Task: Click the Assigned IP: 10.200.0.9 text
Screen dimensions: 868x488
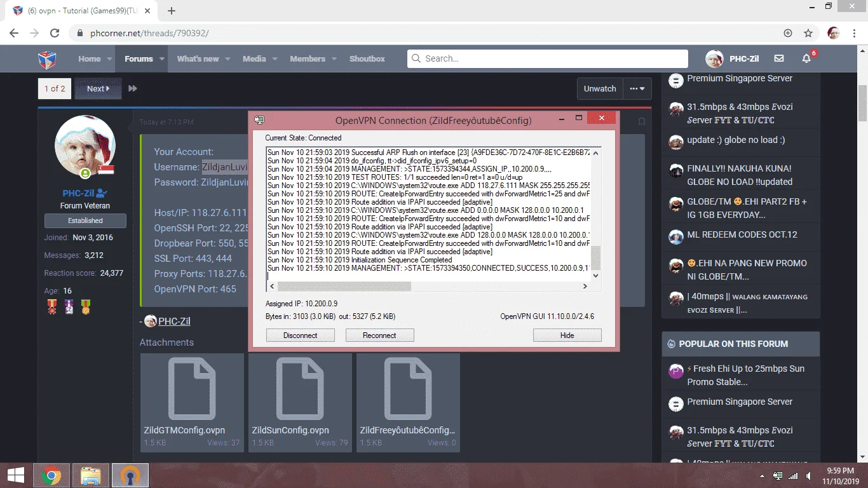Action: (301, 303)
